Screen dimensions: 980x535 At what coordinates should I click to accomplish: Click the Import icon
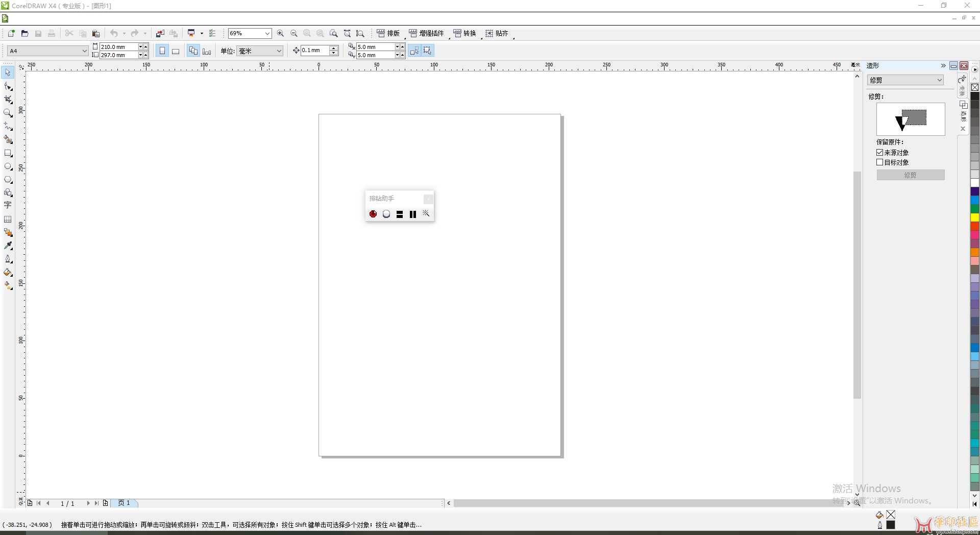coord(160,33)
